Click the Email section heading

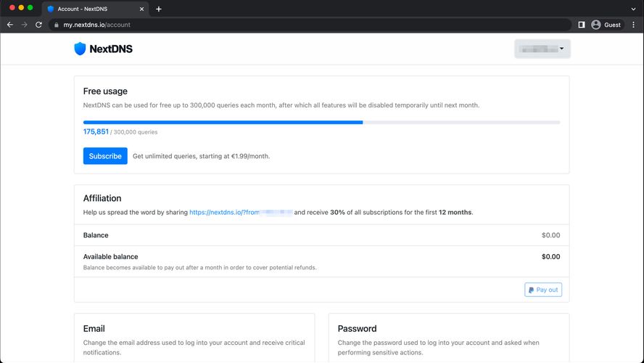[94, 328]
